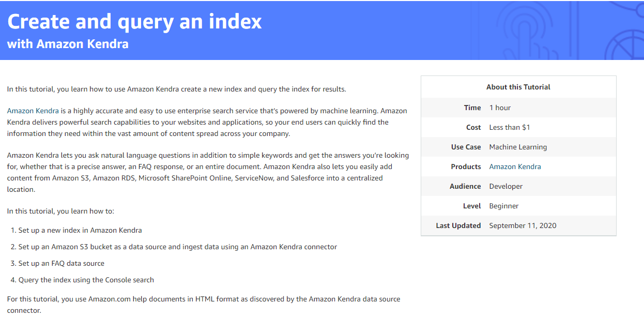644x333 pixels.
Task: Click the segmented circle graphic in banner corner
Action: (626, 44)
